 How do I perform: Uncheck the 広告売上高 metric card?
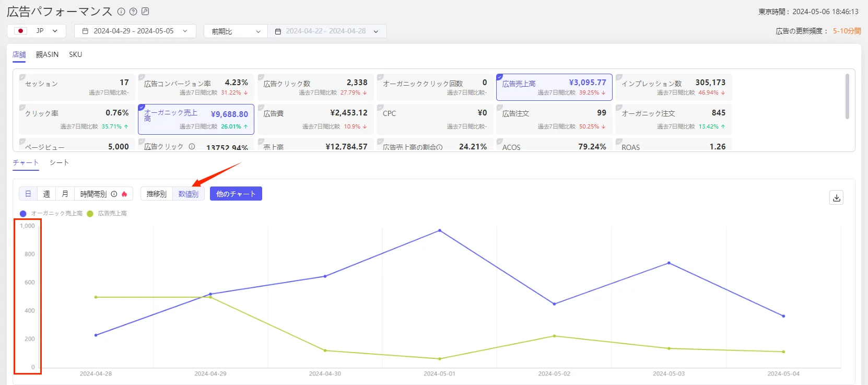(x=500, y=77)
